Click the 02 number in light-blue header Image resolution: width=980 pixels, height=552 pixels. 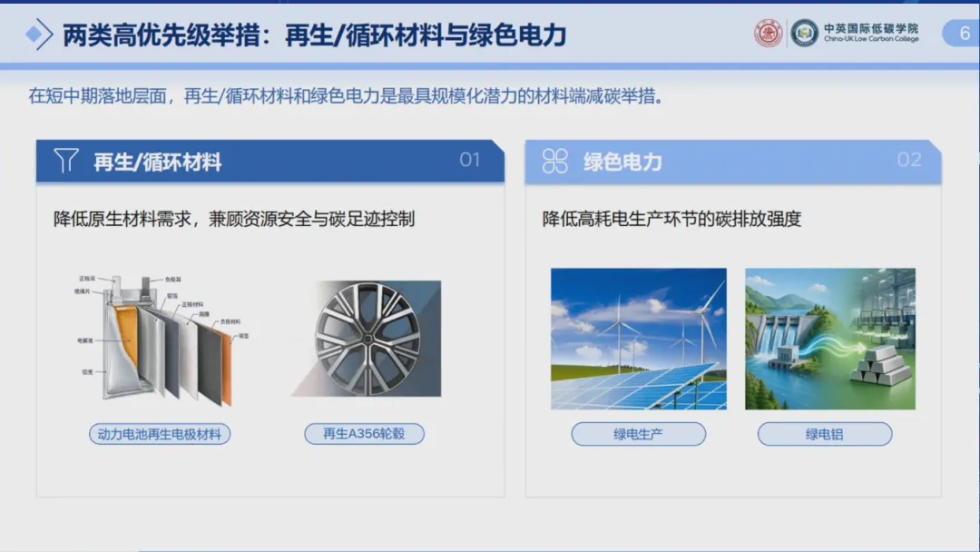point(908,160)
